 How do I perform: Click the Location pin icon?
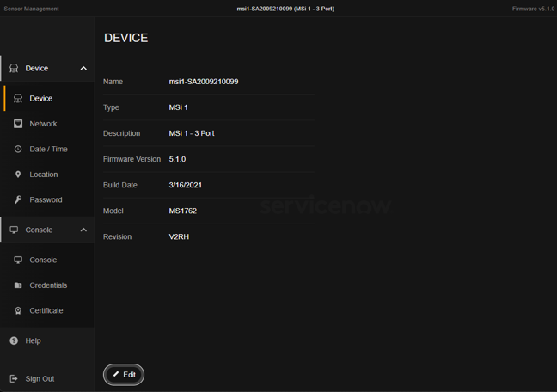tap(18, 175)
